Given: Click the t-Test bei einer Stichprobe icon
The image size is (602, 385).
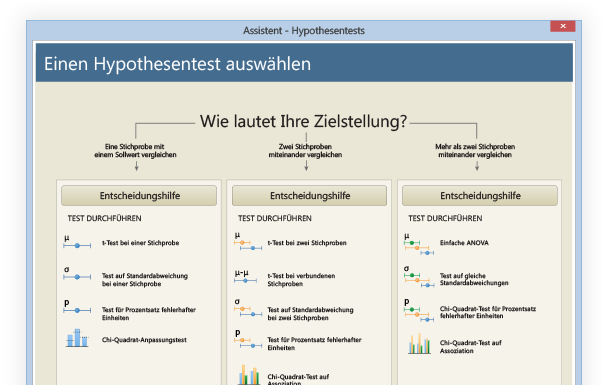Looking at the screenshot, I should pos(77,243).
